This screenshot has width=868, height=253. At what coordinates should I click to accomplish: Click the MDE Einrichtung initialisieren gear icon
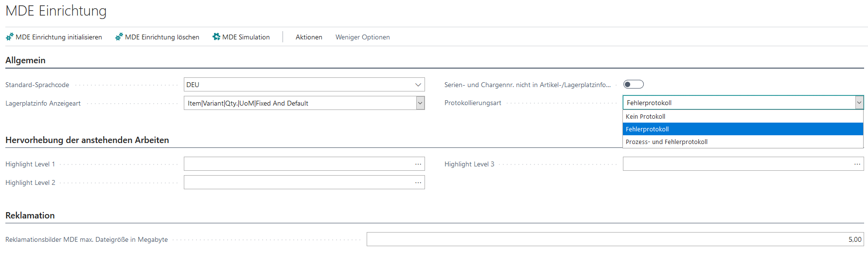tap(10, 37)
